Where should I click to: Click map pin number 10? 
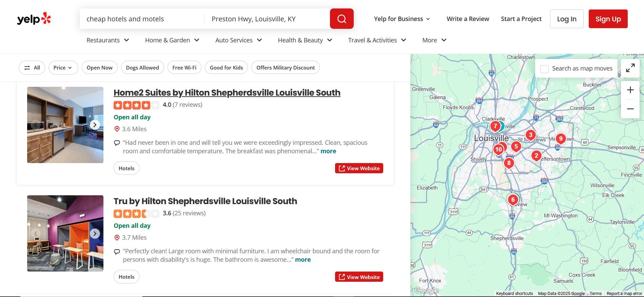coord(498,150)
